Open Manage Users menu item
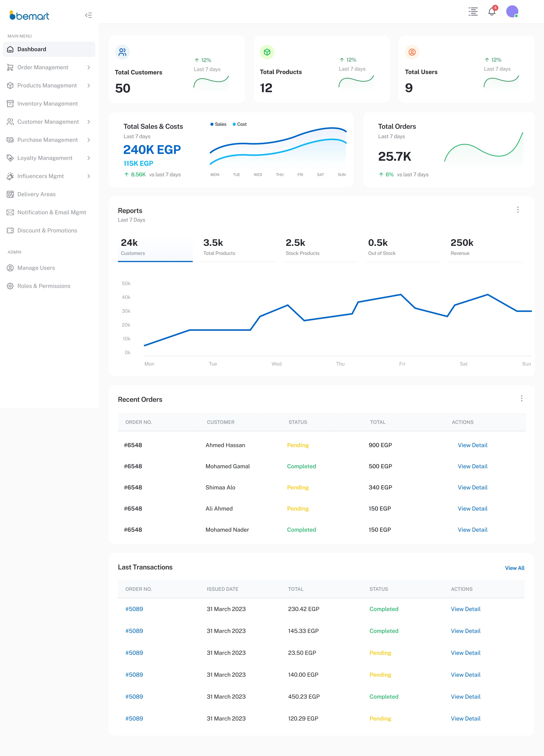544x756 pixels. coord(49,268)
